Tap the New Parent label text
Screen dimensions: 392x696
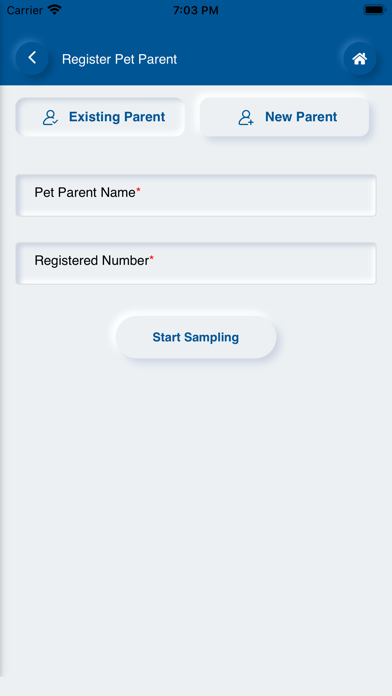coord(301,117)
